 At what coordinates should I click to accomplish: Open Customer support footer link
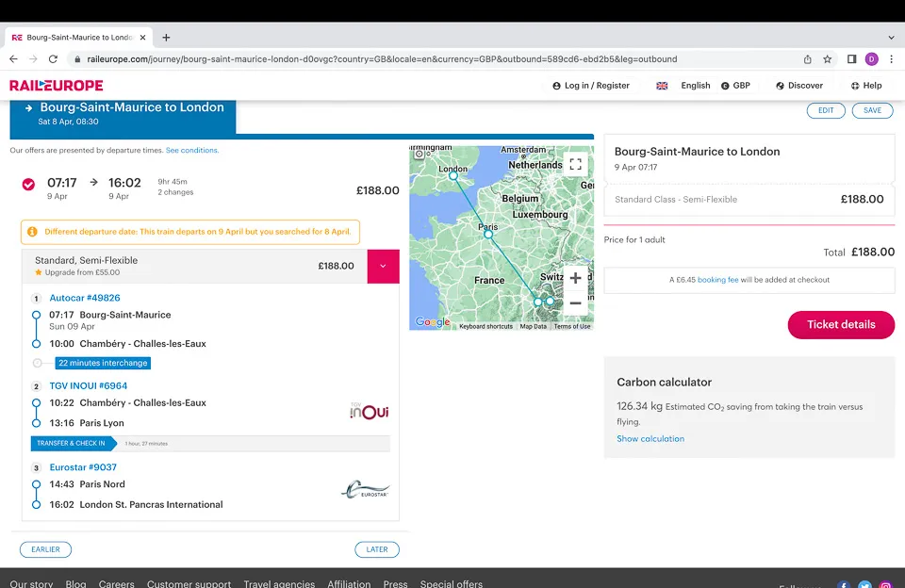click(x=189, y=583)
